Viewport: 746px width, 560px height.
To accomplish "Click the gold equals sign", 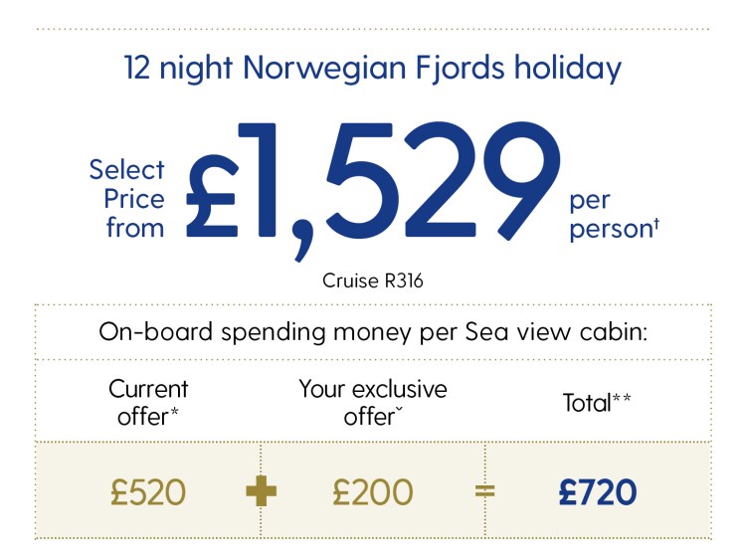I will coord(484,491).
